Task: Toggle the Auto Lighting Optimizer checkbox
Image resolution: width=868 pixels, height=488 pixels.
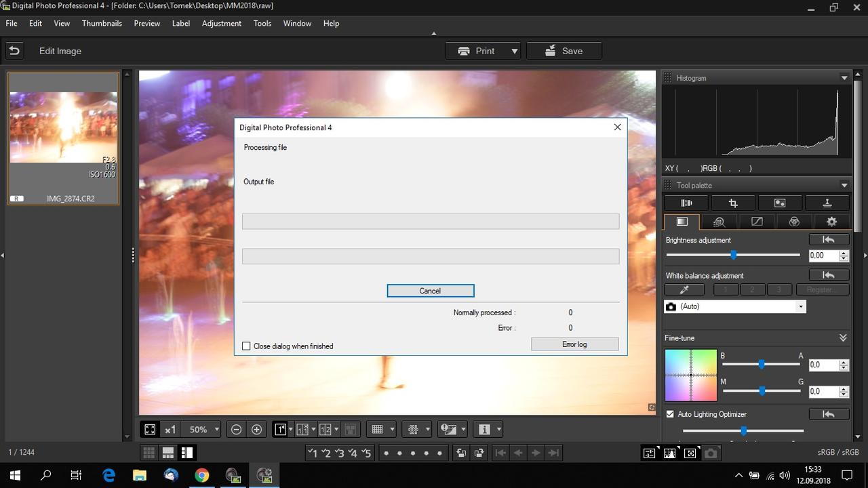Action: [x=670, y=414]
